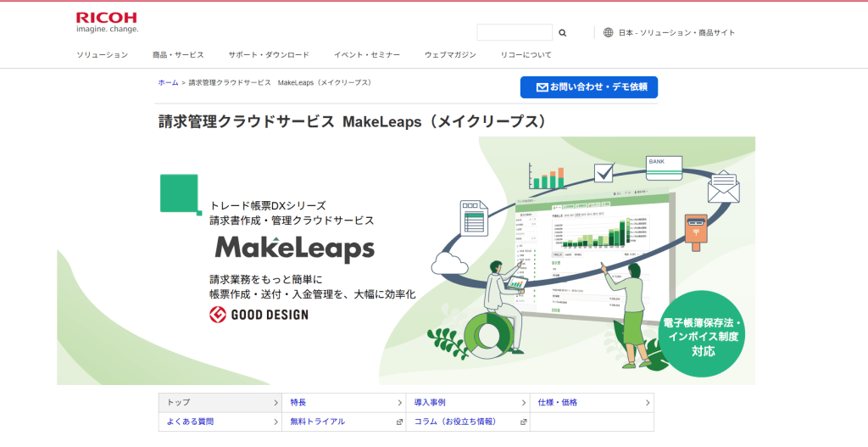Open 日本 - ソリューション・商品サイト link
868x447 pixels.
tap(676, 33)
